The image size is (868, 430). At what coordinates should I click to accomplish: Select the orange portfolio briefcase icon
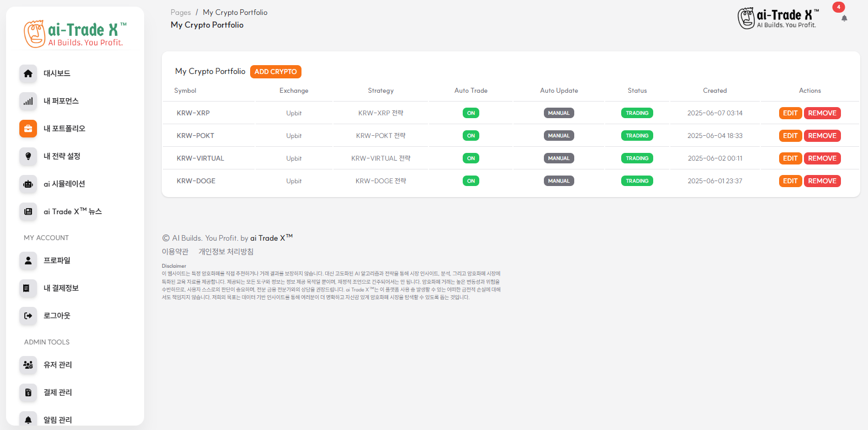28,129
